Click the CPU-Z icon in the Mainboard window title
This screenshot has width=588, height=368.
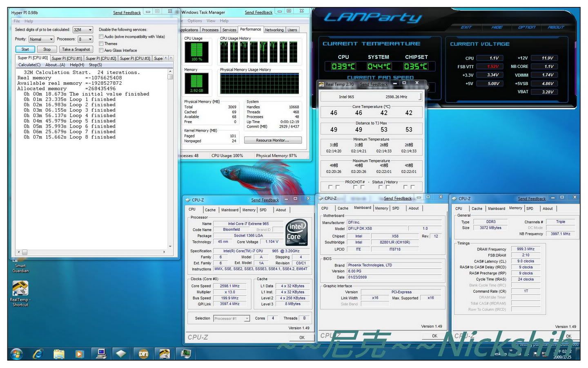[x=320, y=198]
